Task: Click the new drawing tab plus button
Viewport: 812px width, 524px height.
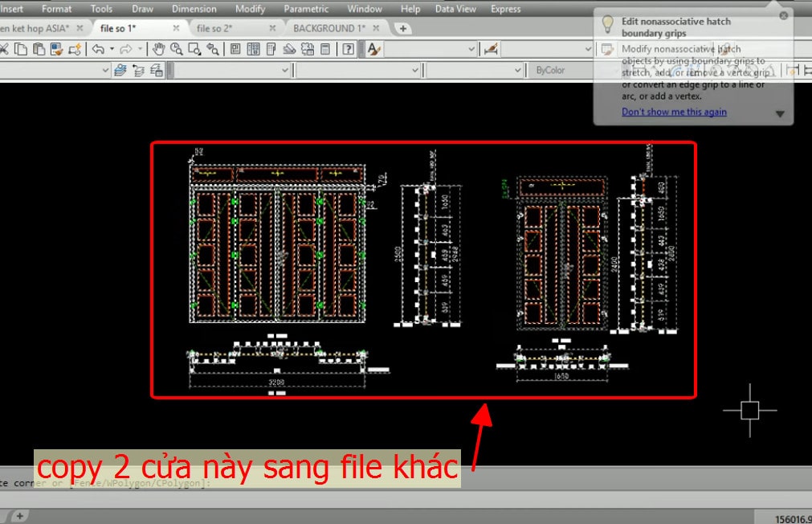Action: 401,27
